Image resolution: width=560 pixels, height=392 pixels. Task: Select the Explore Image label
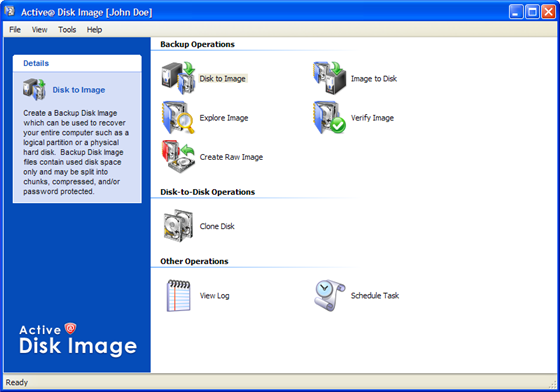pos(224,118)
